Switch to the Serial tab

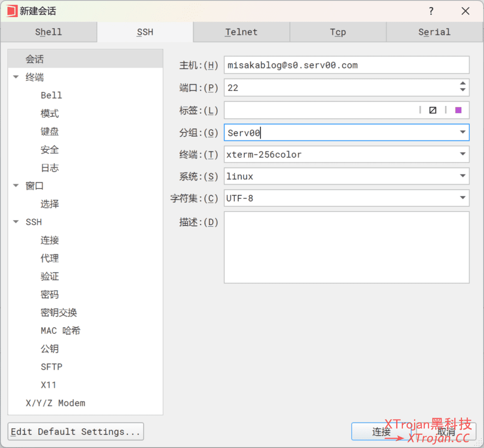(x=434, y=32)
